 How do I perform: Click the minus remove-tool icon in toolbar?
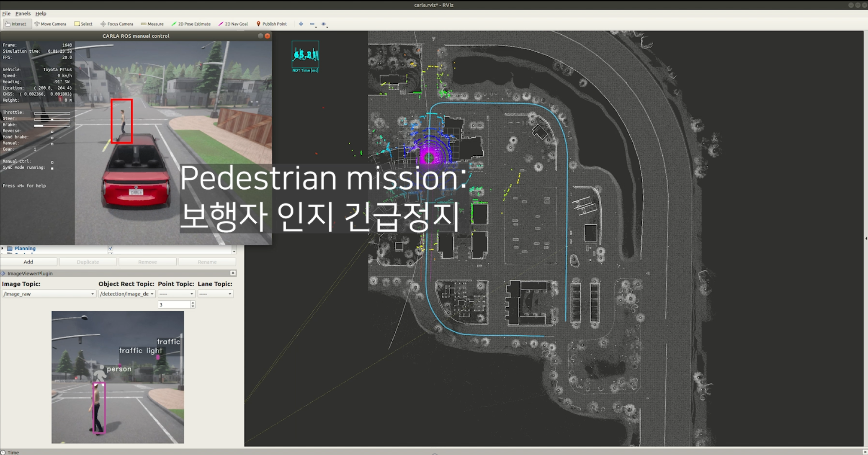[312, 24]
